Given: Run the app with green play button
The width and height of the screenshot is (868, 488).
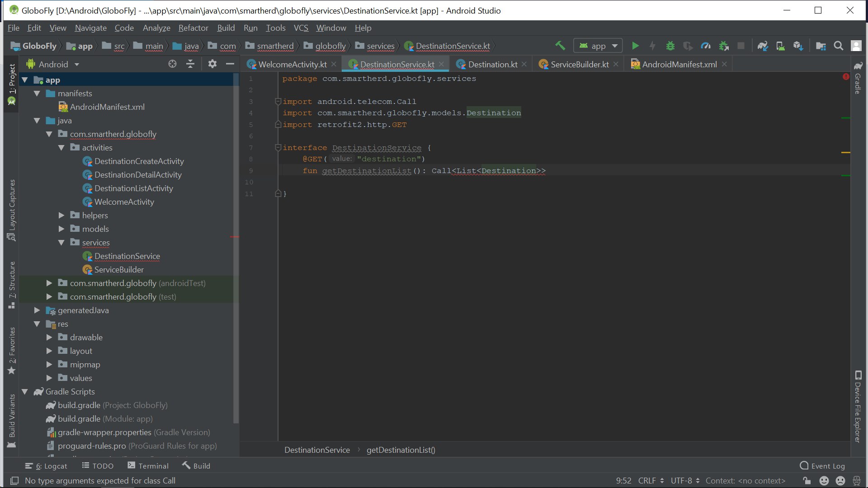Looking at the screenshot, I should (635, 46).
